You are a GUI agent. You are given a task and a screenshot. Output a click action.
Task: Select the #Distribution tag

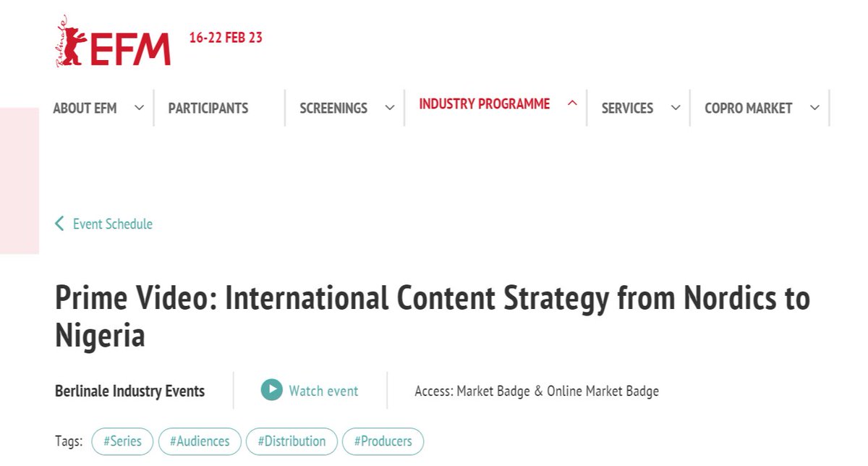click(292, 441)
